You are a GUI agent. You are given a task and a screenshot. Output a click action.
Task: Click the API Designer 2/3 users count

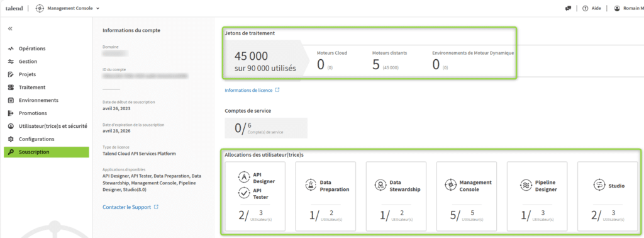point(255,215)
